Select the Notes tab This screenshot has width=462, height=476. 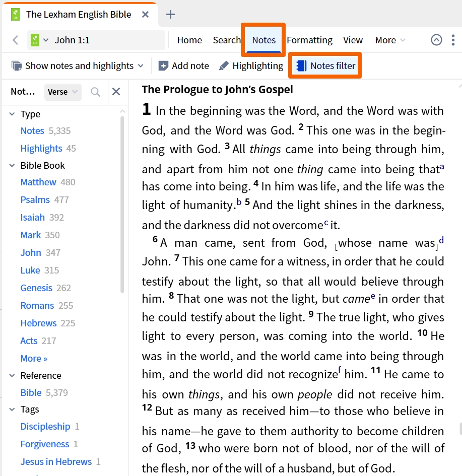point(264,40)
